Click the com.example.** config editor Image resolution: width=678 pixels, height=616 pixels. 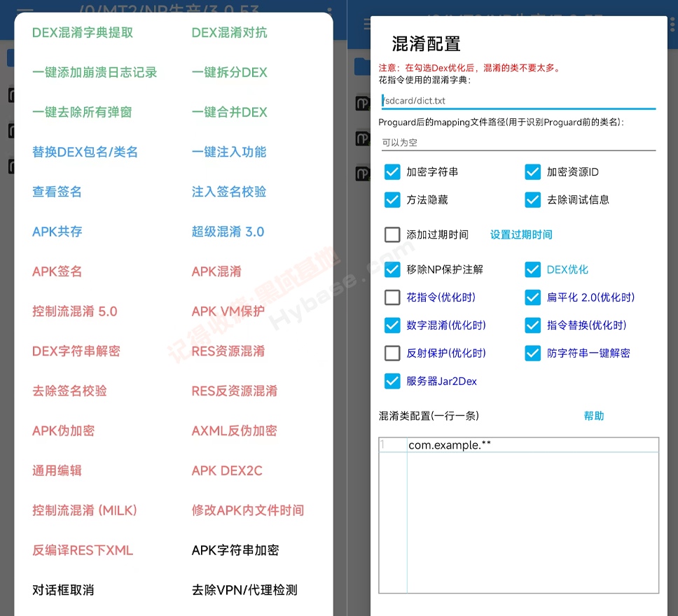tap(518, 515)
